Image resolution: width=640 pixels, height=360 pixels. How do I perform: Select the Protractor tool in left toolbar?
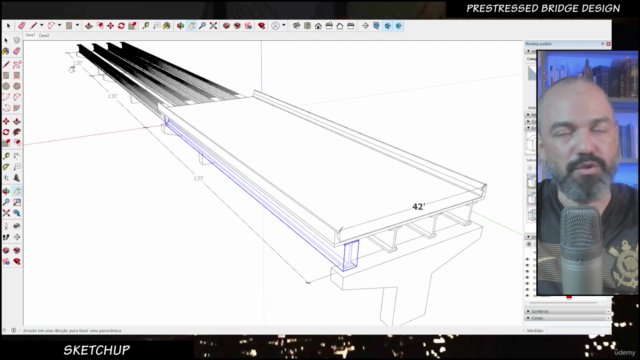6,167
